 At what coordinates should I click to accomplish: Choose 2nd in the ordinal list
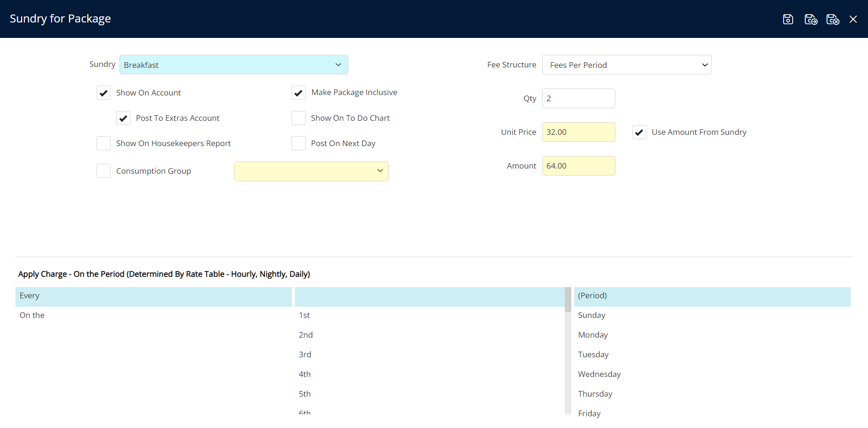pyautogui.click(x=306, y=335)
